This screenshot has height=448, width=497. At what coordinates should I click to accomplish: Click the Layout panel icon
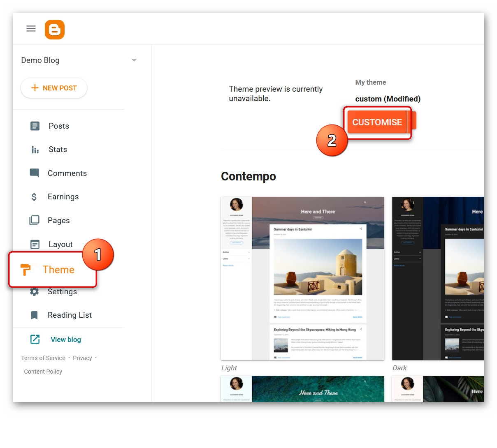[x=35, y=244]
